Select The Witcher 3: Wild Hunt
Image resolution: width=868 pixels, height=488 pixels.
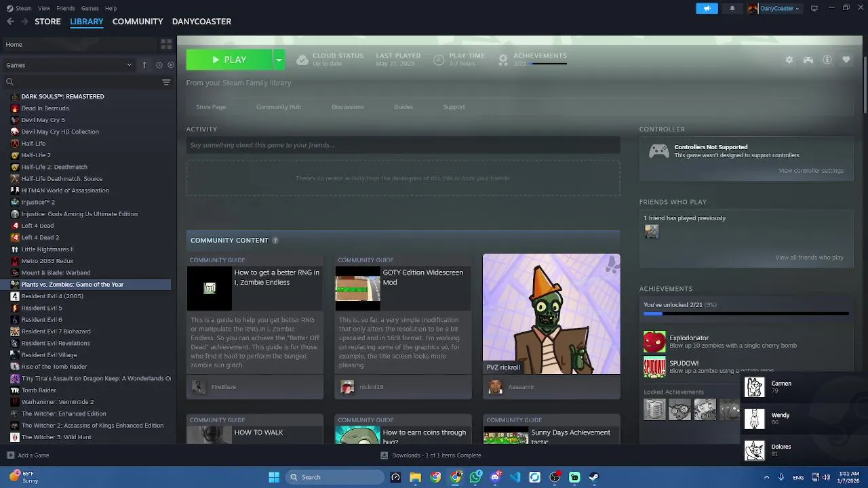(56, 437)
